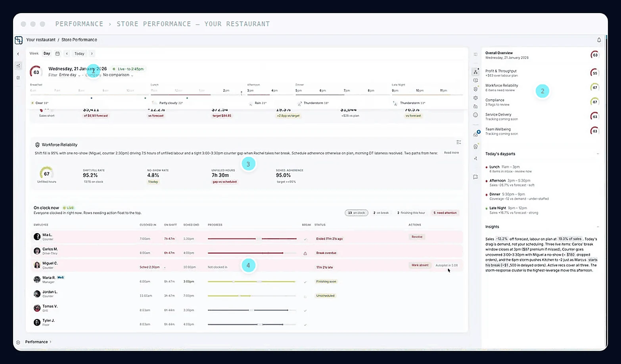Viewport: 621px width, 364px height.
Task: Switch to the Day view
Action: pos(47,54)
